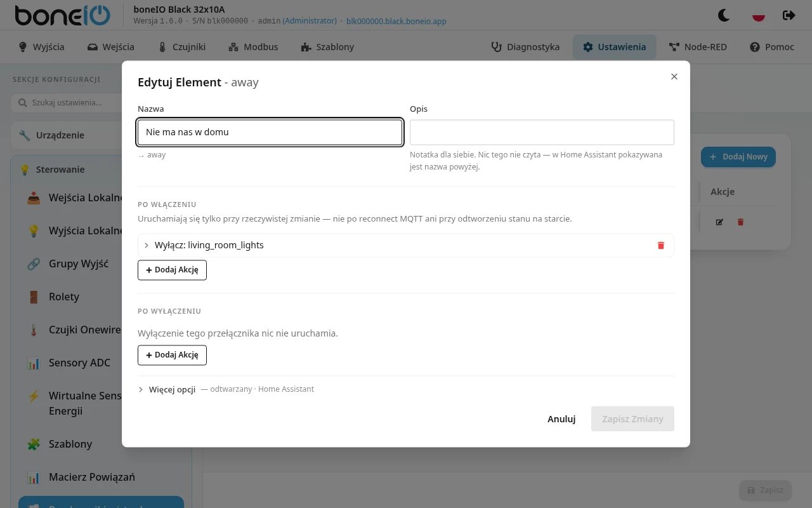Select the Ustawienia tab
Viewport: 812px width, 508px height.
pos(615,47)
